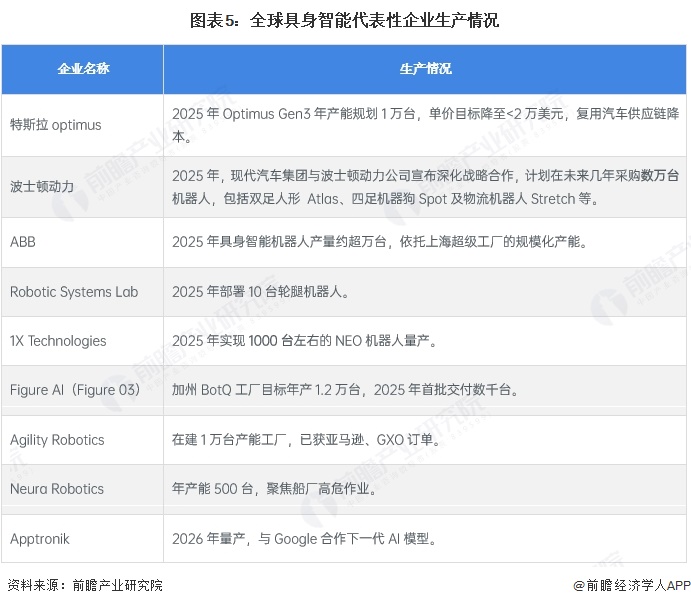Image resolution: width=691 pixels, height=606 pixels.
Task: Select the Apptronik company cell
Action: tap(82, 539)
